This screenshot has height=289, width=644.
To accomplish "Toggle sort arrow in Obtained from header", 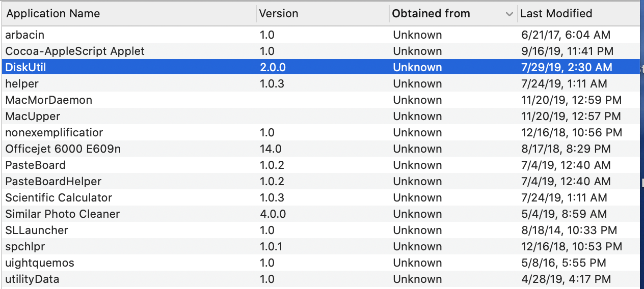I will [509, 14].
